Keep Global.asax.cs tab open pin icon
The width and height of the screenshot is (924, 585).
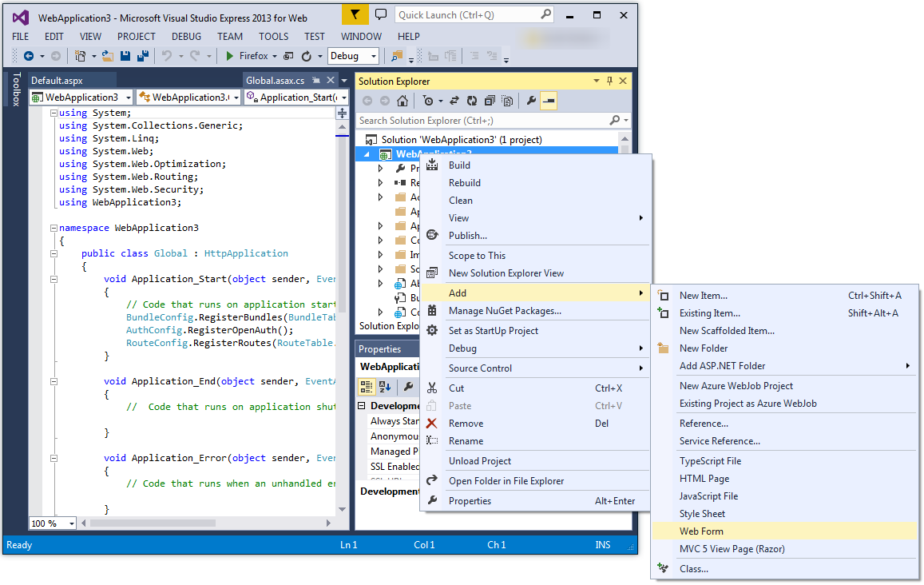(316, 80)
